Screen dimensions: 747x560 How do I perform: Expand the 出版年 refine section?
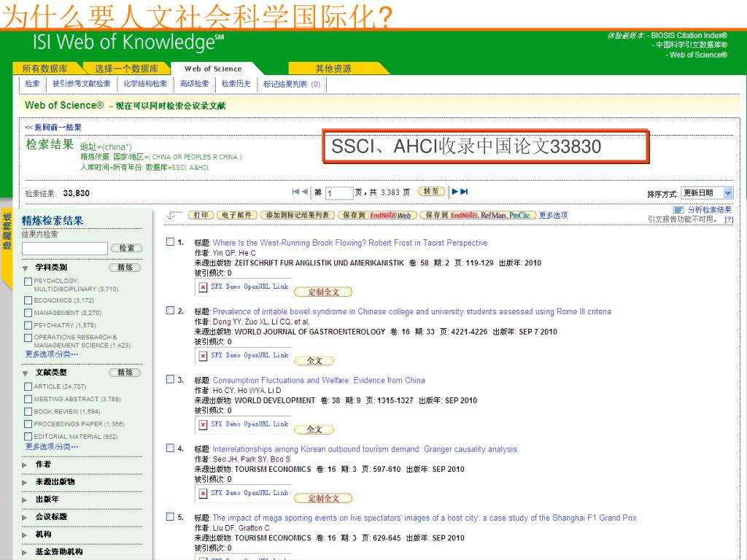coord(25,500)
